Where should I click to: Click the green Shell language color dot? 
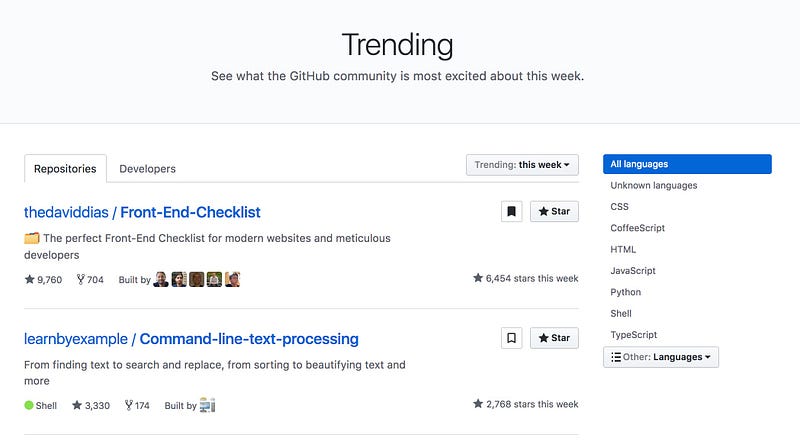click(x=29, y=405)
